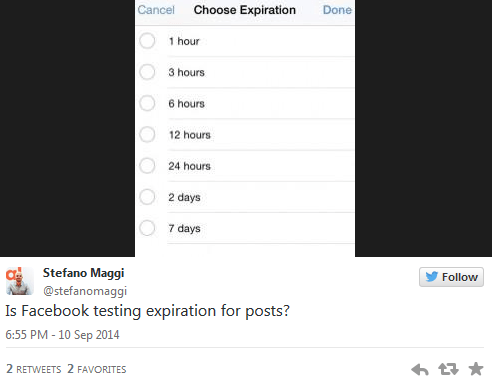Image resolution: width=492 pixels, height=386 pixels.
Task: Select the 1 hour radio option
Action: 147,41
